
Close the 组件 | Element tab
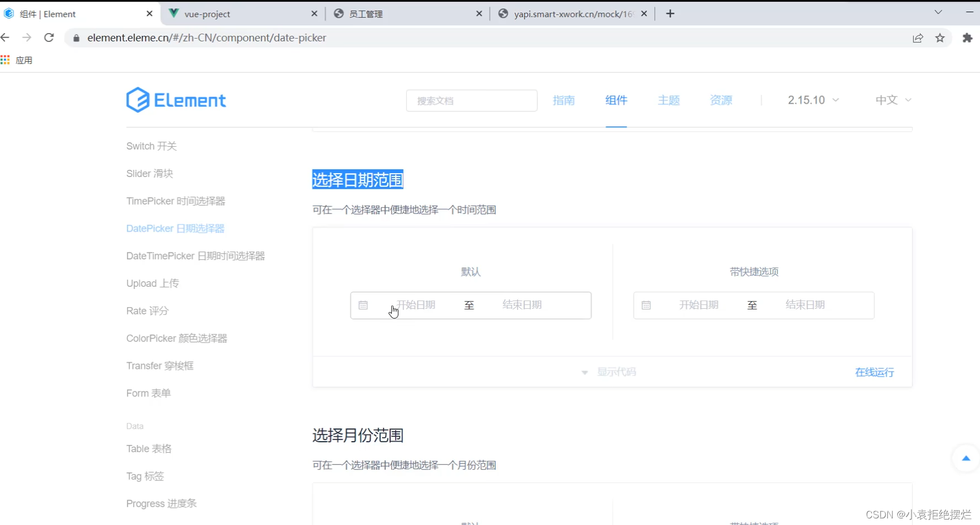coord(150,14)
